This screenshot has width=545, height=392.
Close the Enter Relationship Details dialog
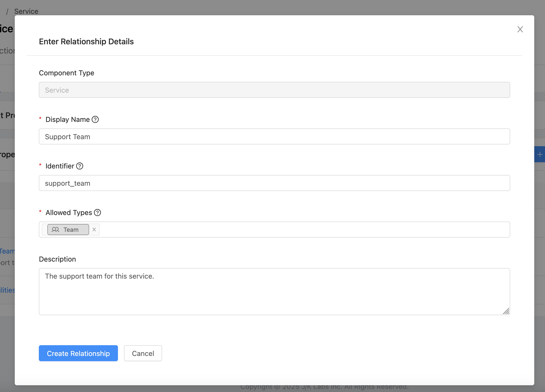[x=520, y=29]
